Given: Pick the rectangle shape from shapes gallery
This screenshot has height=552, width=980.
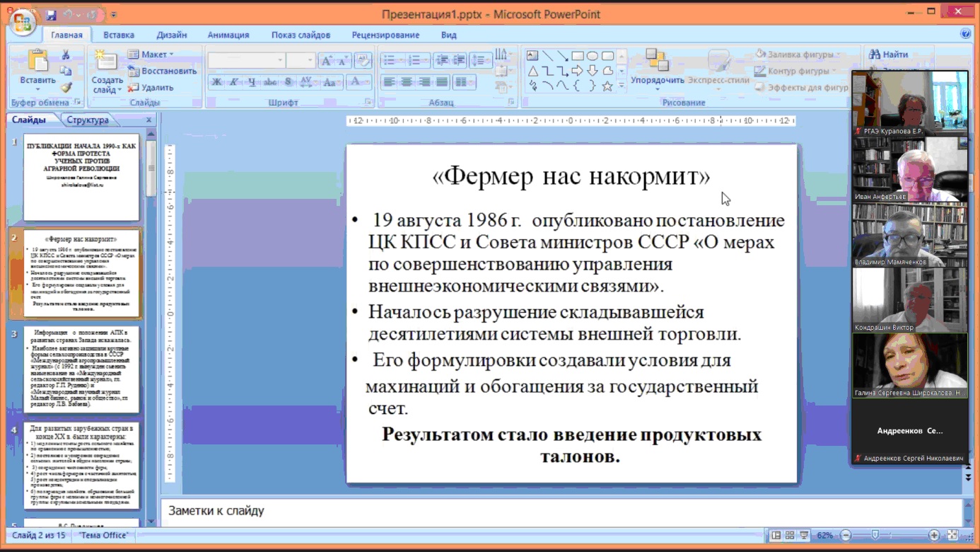Looking at the screenshot, I should [578, 56].
